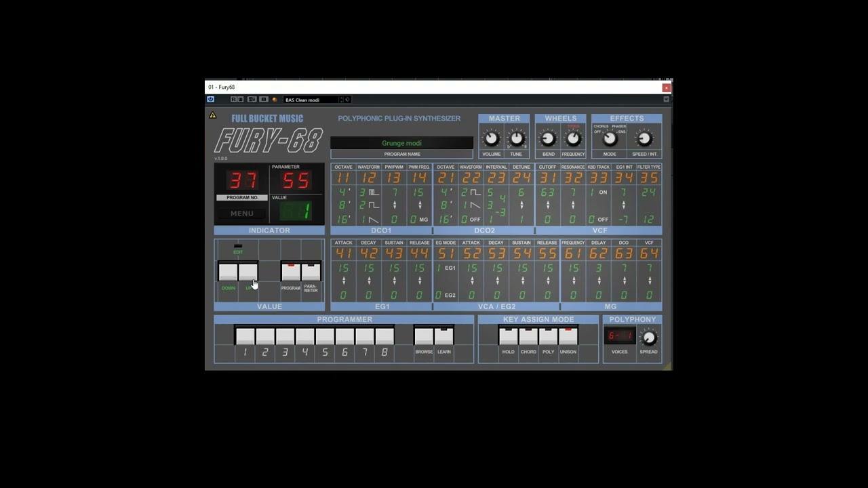Viewport: 868px width, 488px height.
Task: Click the Write automation W icon
Action: tap(240, 100)
